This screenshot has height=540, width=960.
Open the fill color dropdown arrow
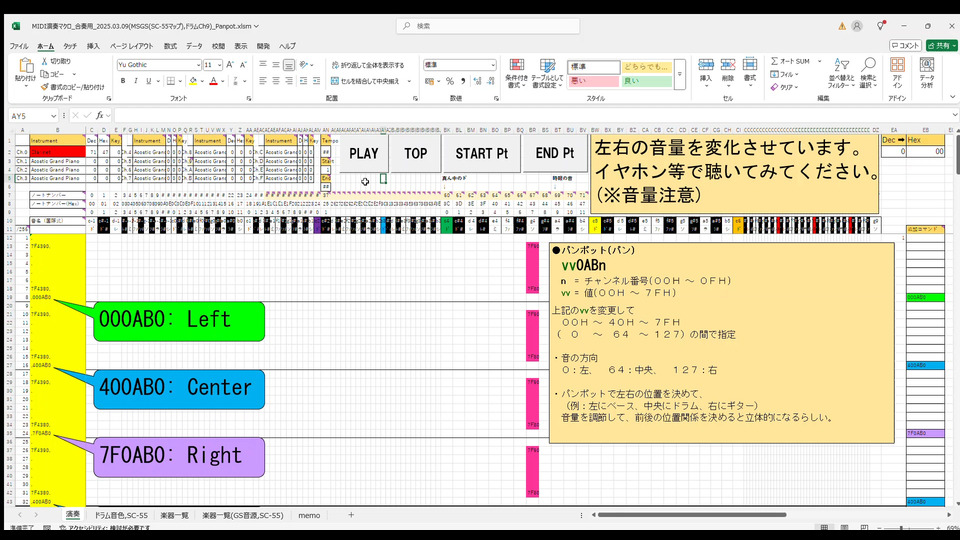point(201,81)
